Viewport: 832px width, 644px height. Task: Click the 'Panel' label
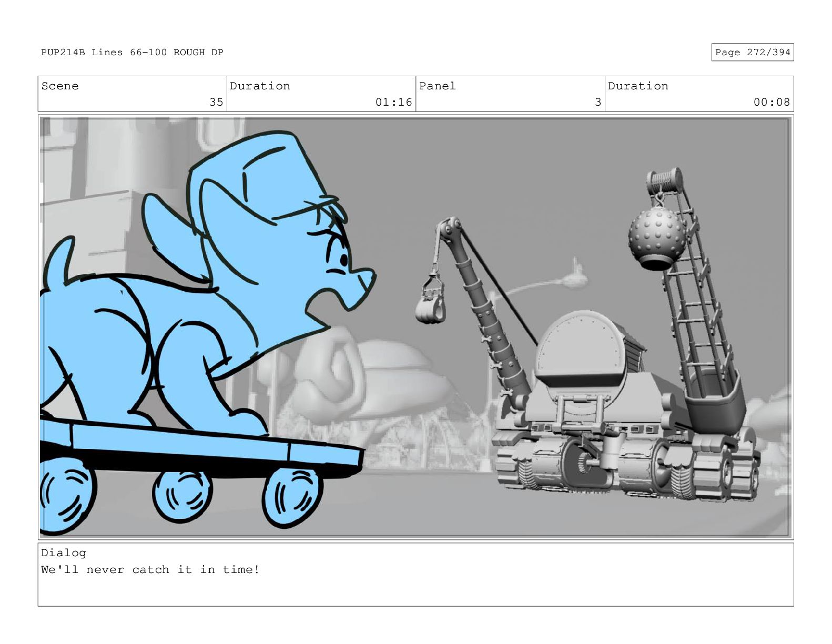click(437, 86)
